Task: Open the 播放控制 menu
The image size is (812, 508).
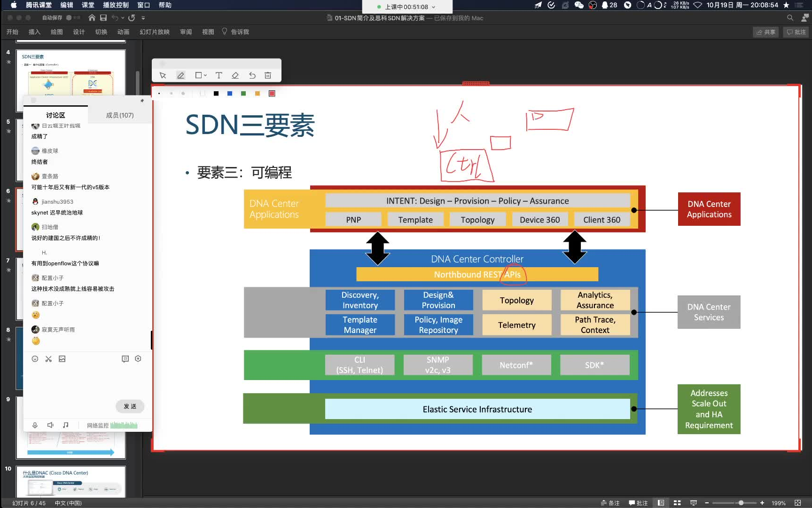Action: pyautogui.click(x=116, y=5)
